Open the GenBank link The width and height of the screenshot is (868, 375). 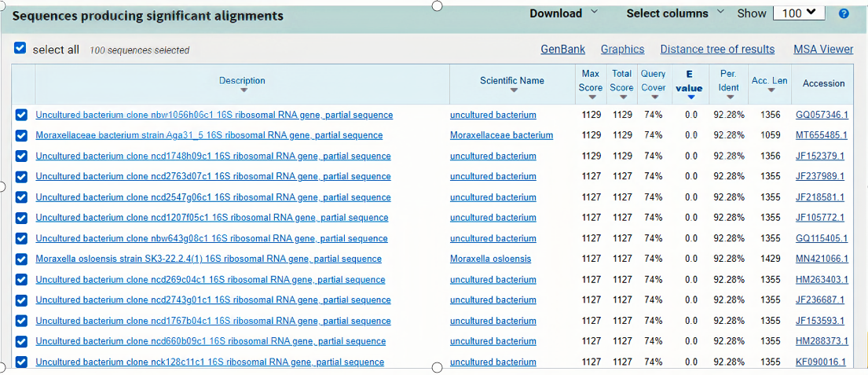[x=563, y=50]
